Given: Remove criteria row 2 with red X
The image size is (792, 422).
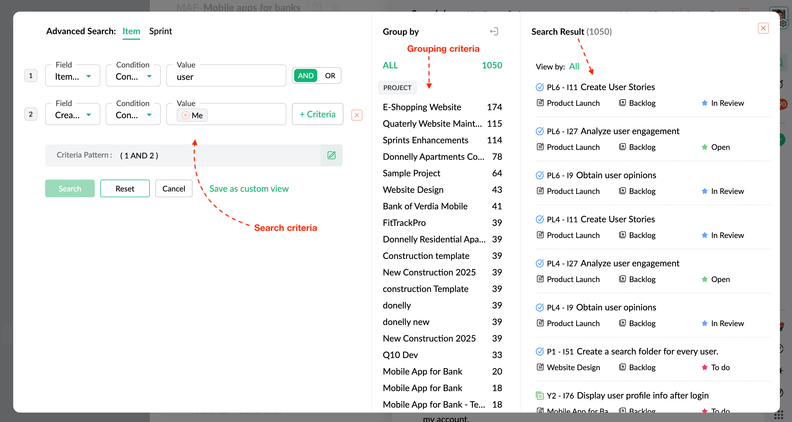Looking at the screenshot, I should (x=357, y=115).
